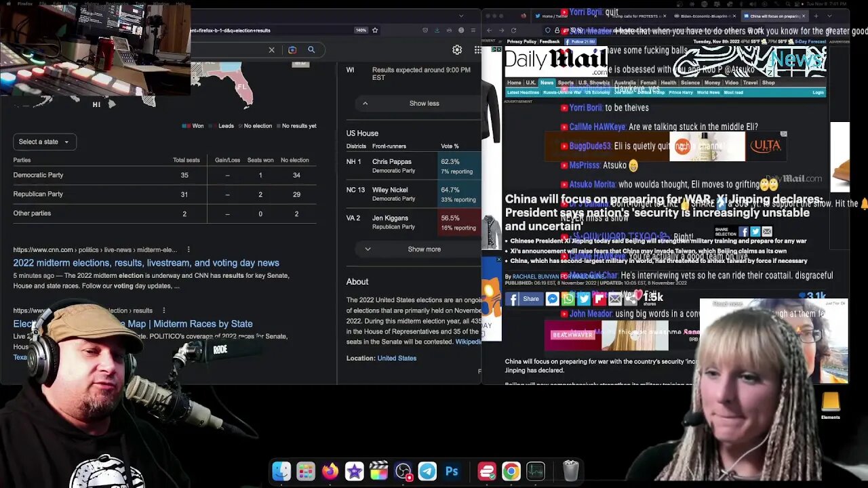Open Google quick settings gear

457,49
